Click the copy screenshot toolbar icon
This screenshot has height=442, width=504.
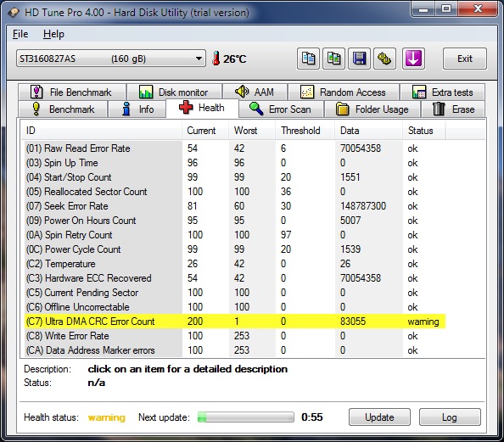(334, 59)
